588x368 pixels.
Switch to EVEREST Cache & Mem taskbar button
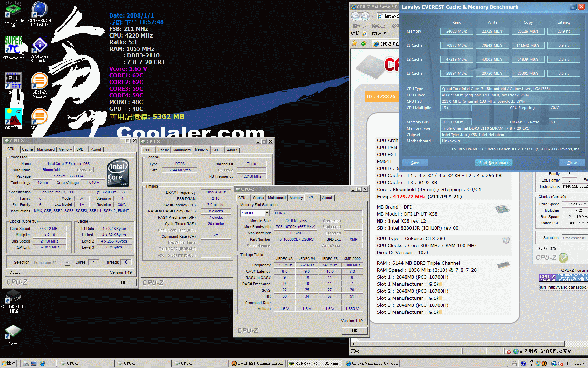pyautogui.click(x=315, y=363)
